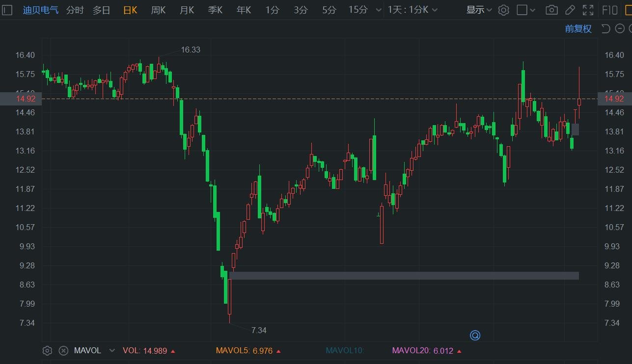Click the MAVOL5: 6.976 value
The height and width of the screenshot is (364, 632).
[x=248, y=351]
